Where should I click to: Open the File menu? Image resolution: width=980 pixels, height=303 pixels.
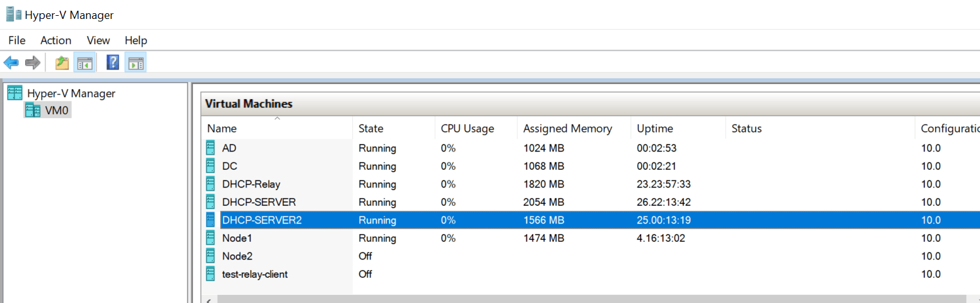coord(16,40)
